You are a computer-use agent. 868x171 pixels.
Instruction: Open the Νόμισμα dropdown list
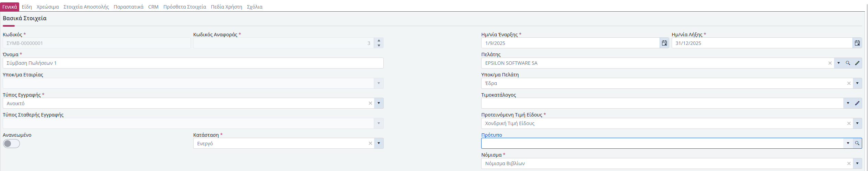tap(857, 163)
